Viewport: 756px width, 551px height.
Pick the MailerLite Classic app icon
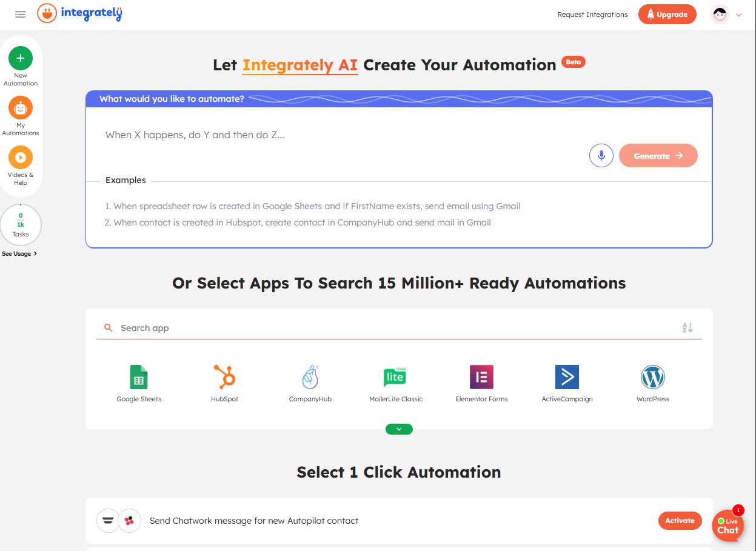coord(395,376)
